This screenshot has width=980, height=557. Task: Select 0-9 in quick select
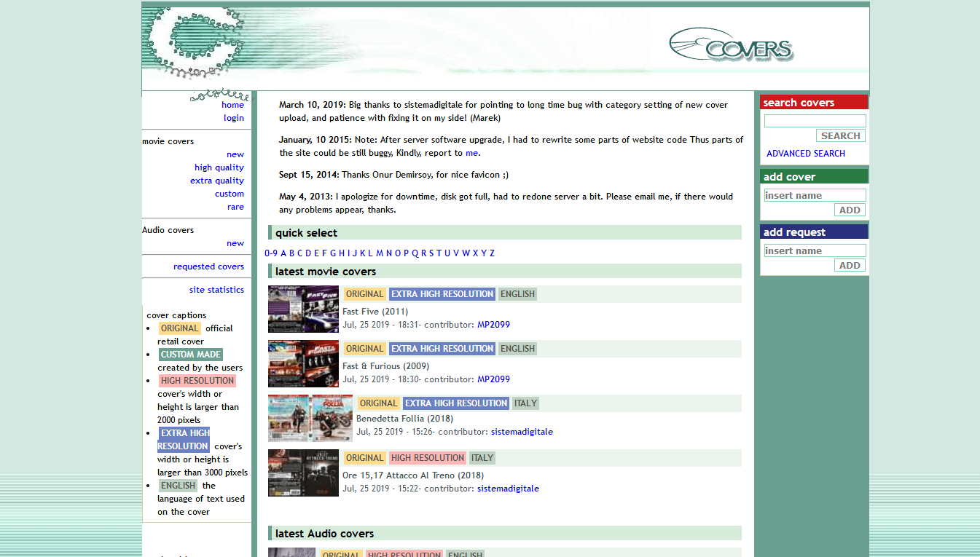(270, 253)
